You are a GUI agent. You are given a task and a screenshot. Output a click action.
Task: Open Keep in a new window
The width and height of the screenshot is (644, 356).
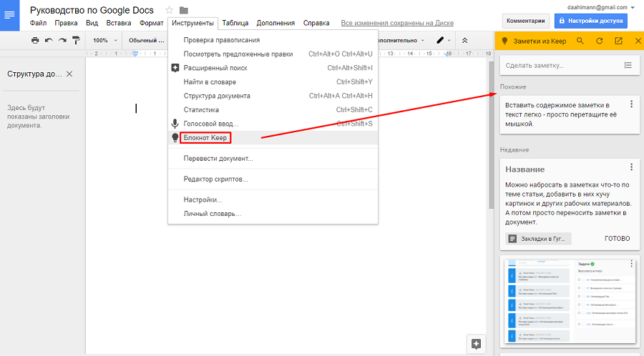[x=618, y=41]
